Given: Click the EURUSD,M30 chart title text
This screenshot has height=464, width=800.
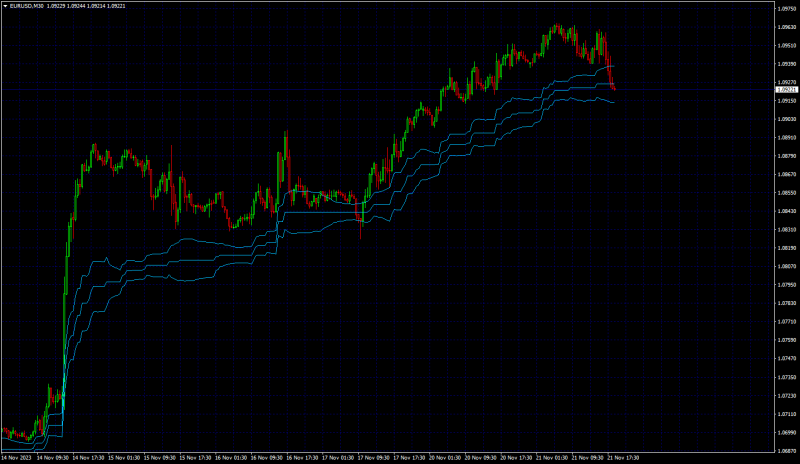Looking at the screenshot, I should point(27,6).
